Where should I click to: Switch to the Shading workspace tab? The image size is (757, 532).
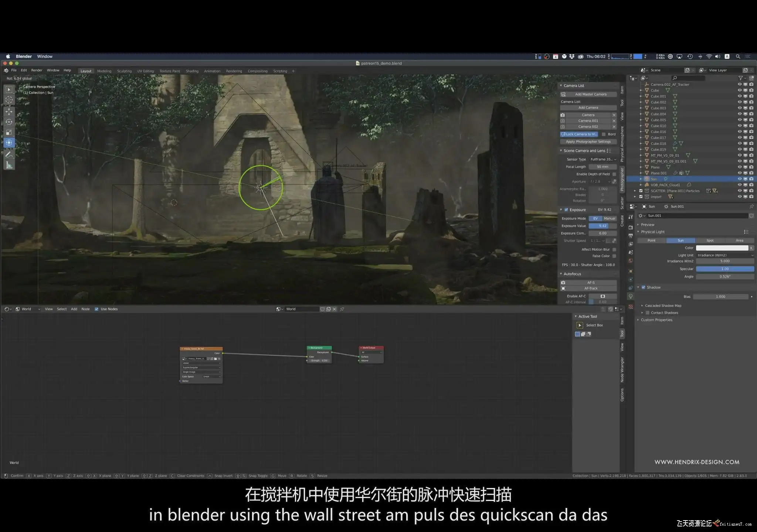pos(192,71)
